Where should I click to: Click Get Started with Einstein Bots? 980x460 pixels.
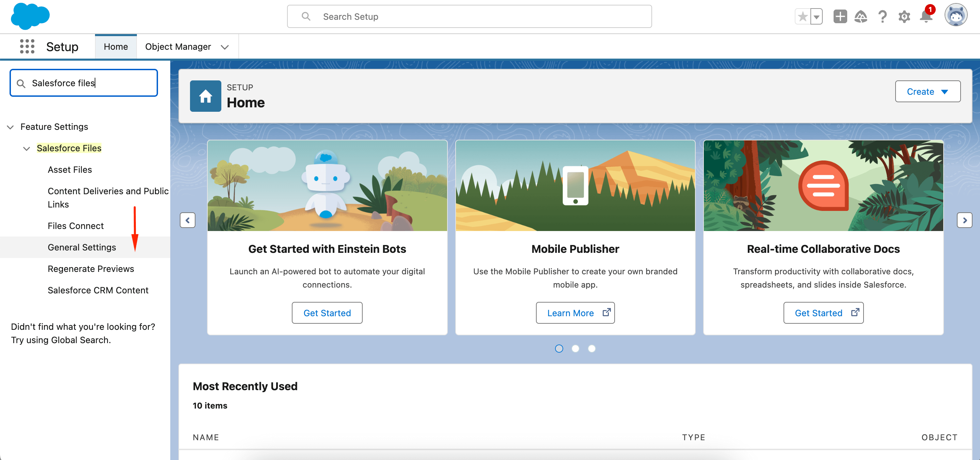click(x=328, y=313)
